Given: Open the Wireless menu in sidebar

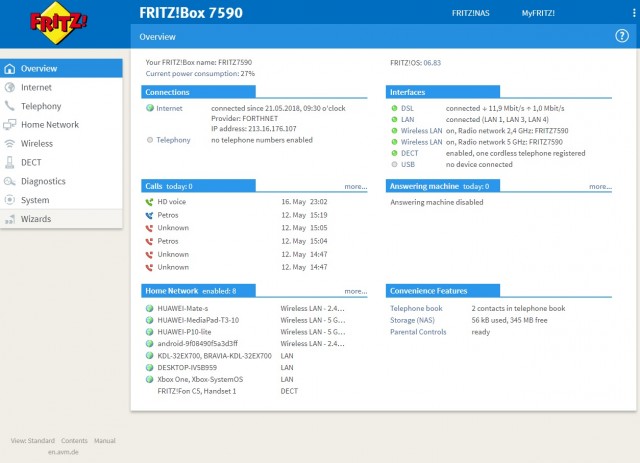Looking at the screenshot, I should coord(61,144).
